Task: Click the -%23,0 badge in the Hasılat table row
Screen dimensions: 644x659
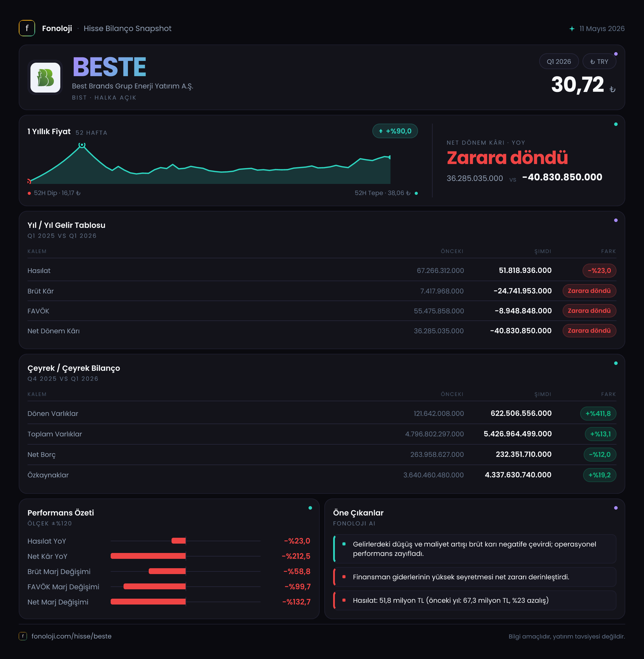Action: pos(599,270)
